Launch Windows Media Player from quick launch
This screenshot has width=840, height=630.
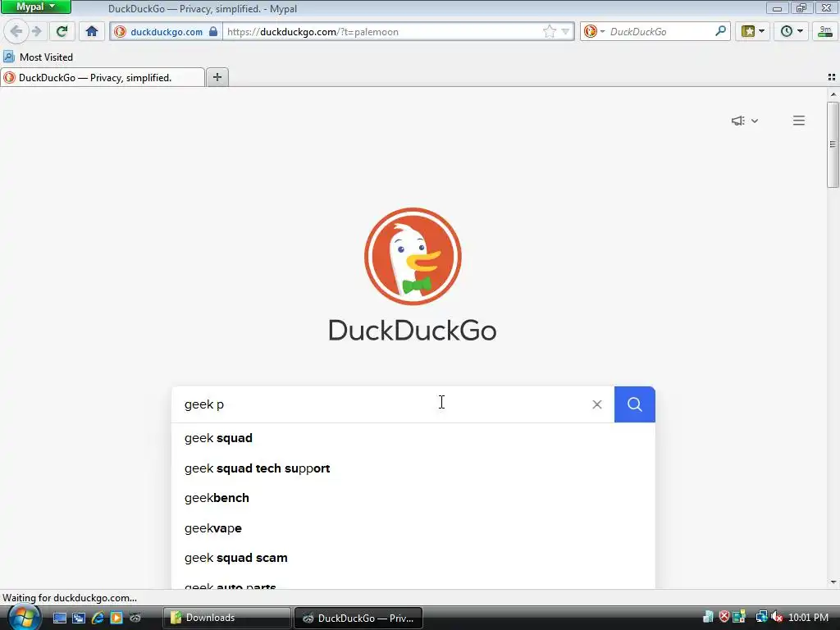(x=116, y=618)
